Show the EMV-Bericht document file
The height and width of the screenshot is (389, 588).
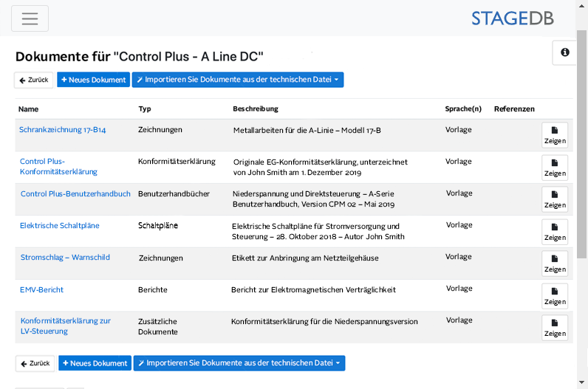tap(554, 296)
